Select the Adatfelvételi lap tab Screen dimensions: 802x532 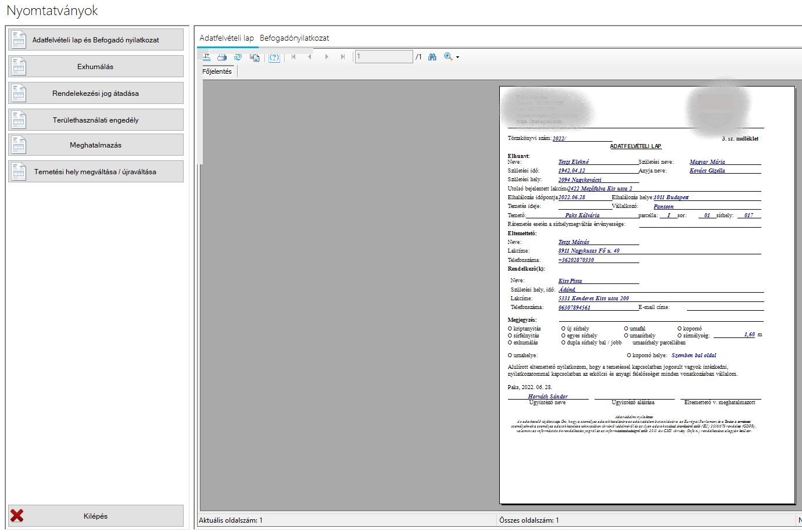[x=227, y=38]
